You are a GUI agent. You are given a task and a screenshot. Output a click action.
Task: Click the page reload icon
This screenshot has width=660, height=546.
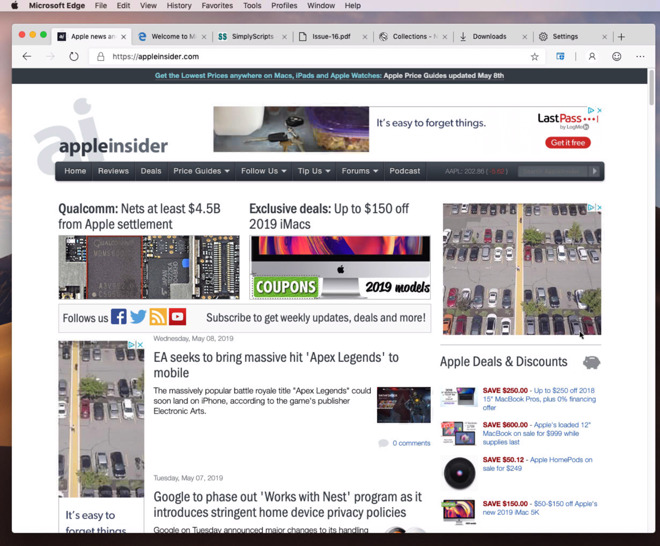pyautogui.click(x=74, y=56)
